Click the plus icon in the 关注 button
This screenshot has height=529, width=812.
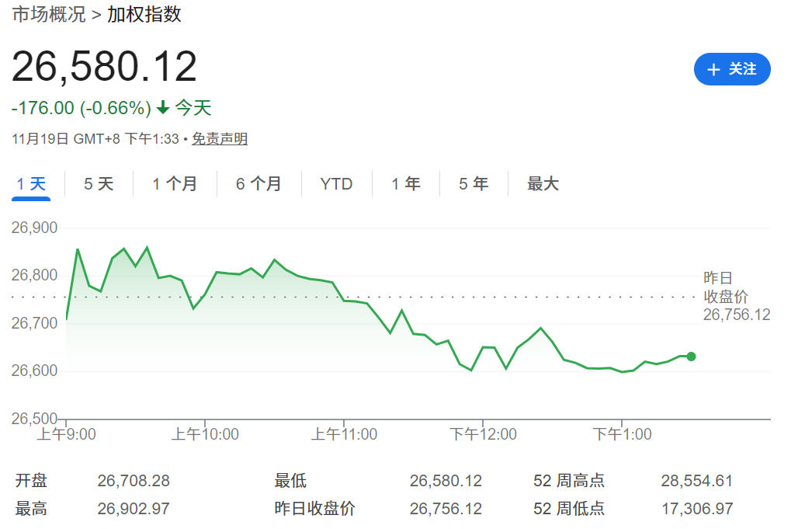coord(713,69)
